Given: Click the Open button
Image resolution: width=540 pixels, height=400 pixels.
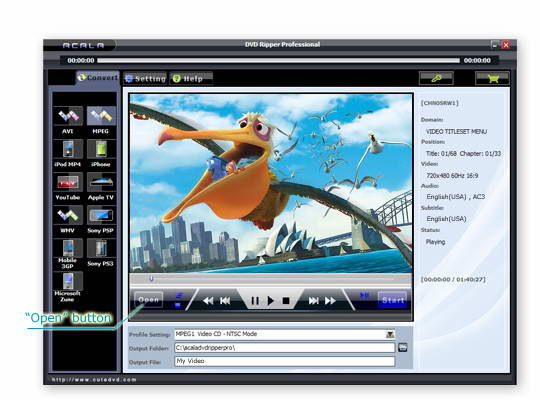Looking at the screenshot, I should click(148, 300).
